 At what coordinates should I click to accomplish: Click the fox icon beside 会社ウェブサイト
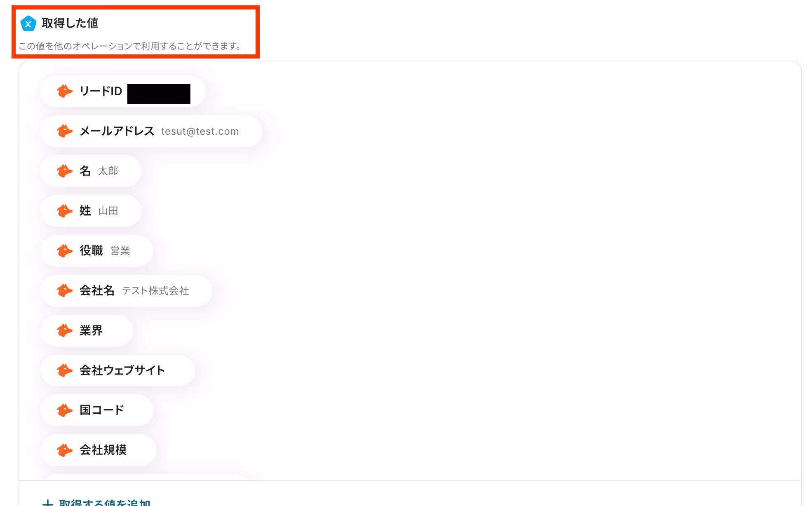65,370
